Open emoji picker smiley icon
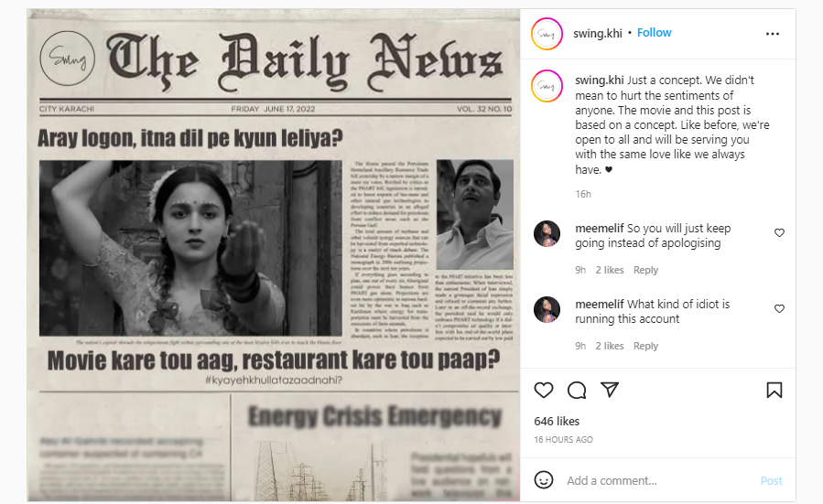The width and height of the screenshot is (823, 504). coord(543,480)
